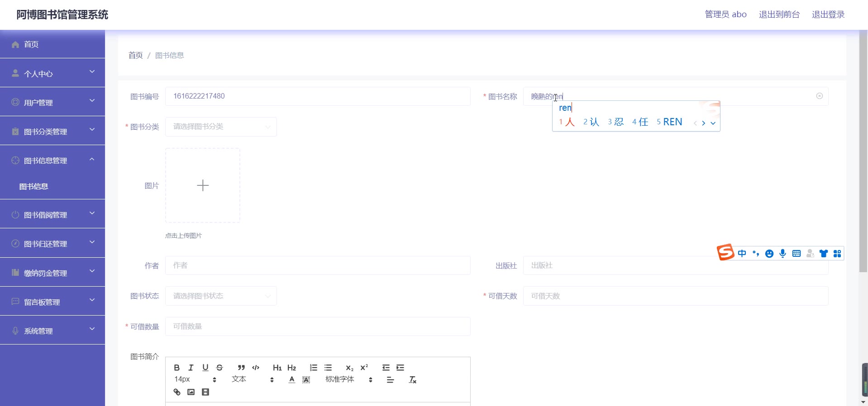Open the Sogou soft keyboard
Screen dimensions: 868x406
click(x=796, y=254)
